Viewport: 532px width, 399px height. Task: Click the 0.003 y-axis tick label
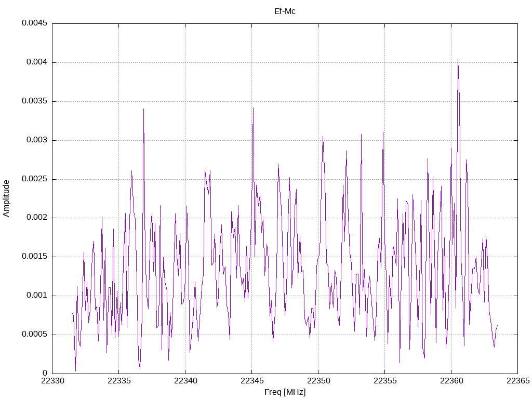click(x=37, y=140)
